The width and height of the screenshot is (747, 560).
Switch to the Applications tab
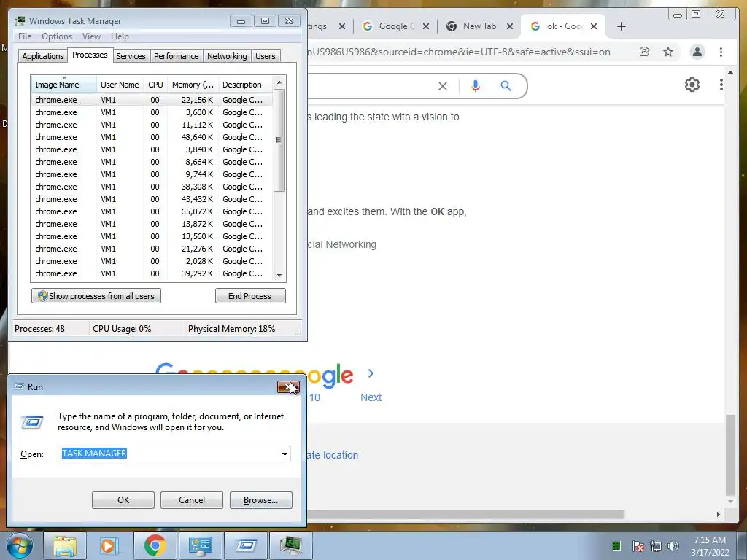[x=43, y=56]
